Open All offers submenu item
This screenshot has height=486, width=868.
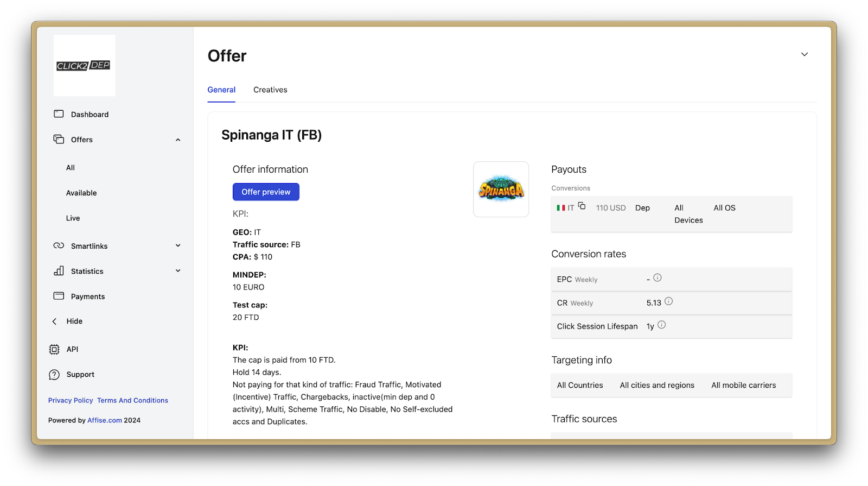pos(71,168)
